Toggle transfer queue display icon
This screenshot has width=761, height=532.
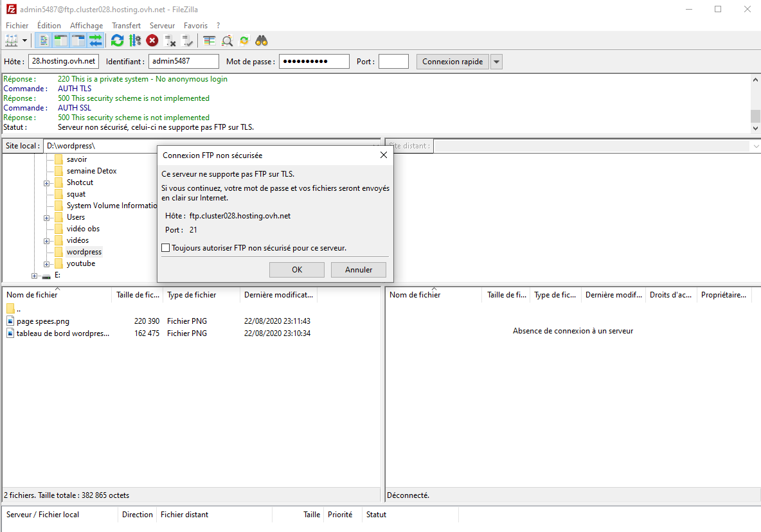click(96, 40)
